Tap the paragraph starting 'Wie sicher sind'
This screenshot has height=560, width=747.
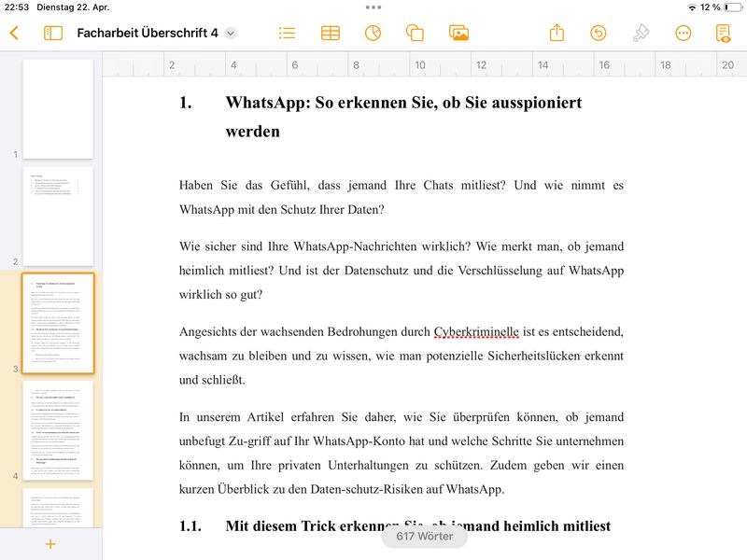click(402, 271)
